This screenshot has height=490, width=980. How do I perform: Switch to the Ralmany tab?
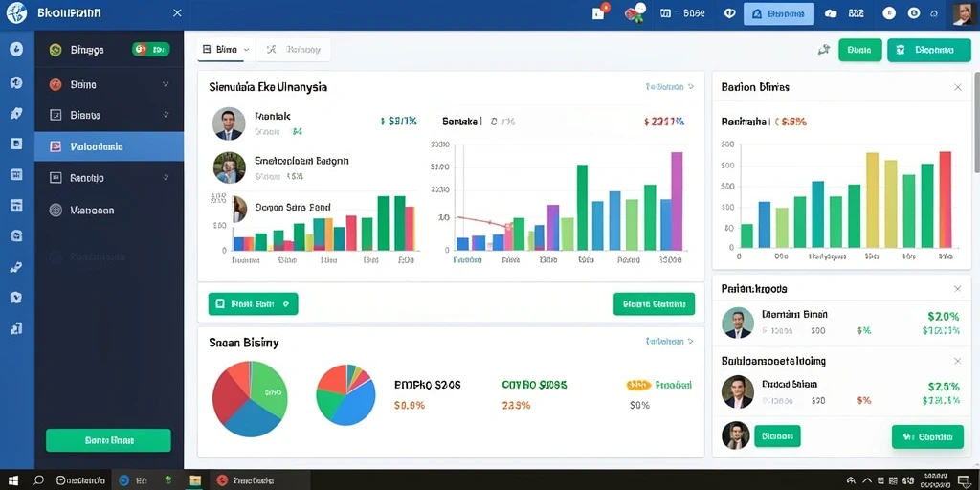(295, 50)
